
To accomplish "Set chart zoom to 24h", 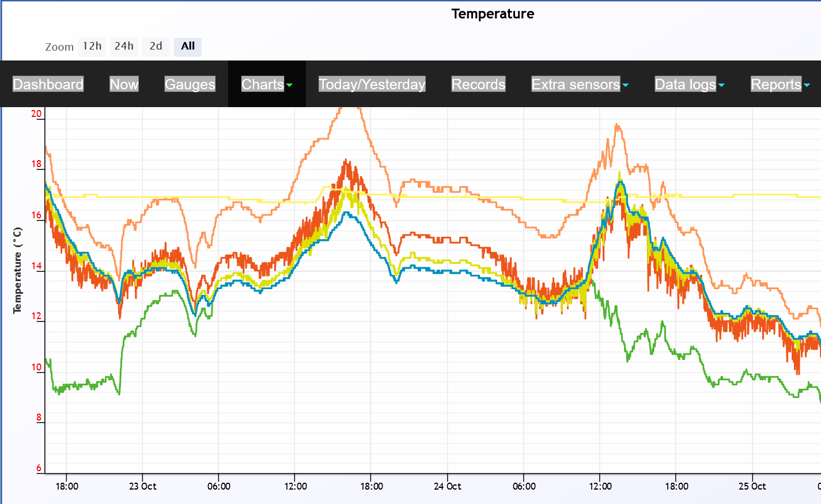I will coord(124,46).
